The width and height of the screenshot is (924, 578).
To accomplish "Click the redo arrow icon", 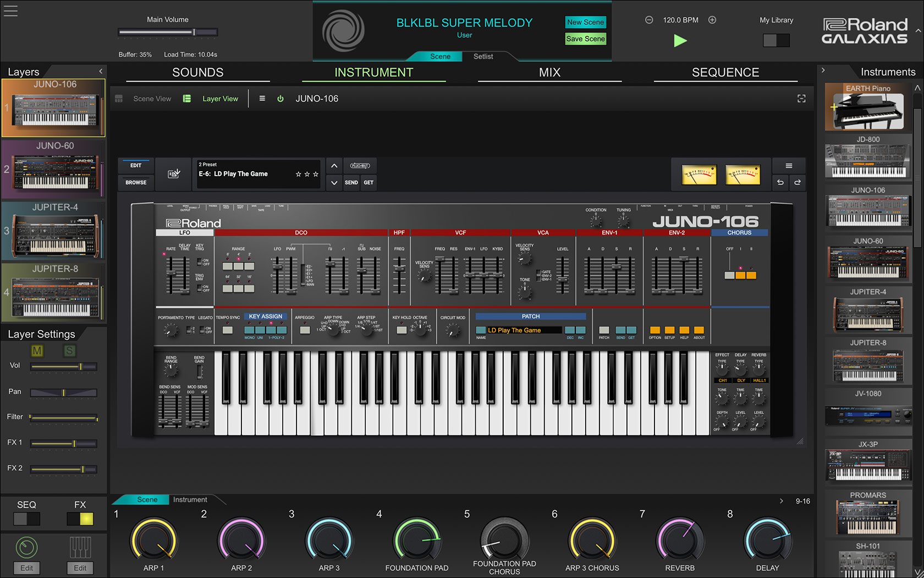I will 798,182.
